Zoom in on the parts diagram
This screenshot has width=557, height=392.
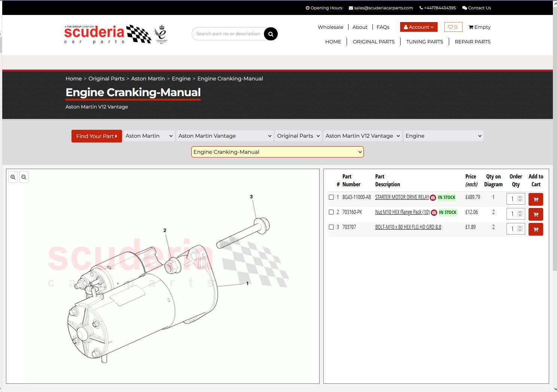coord(13,177)
